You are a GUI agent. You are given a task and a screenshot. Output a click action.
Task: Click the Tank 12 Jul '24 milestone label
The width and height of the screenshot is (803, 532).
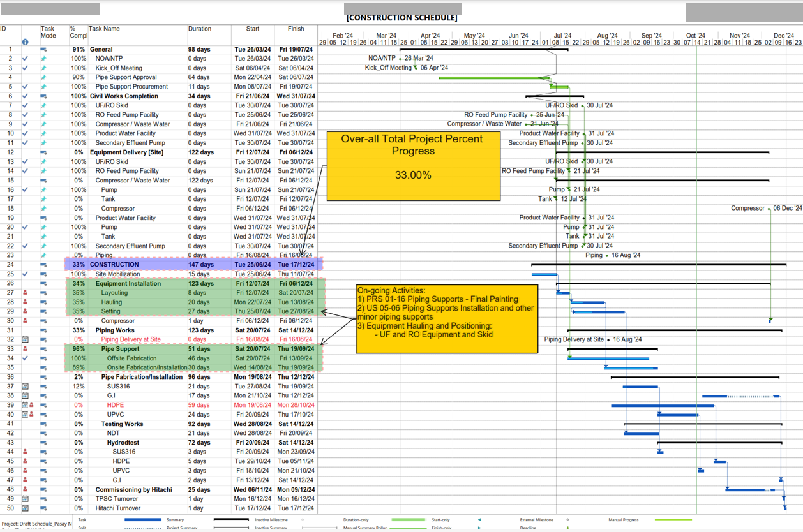(x=562, y=199)
